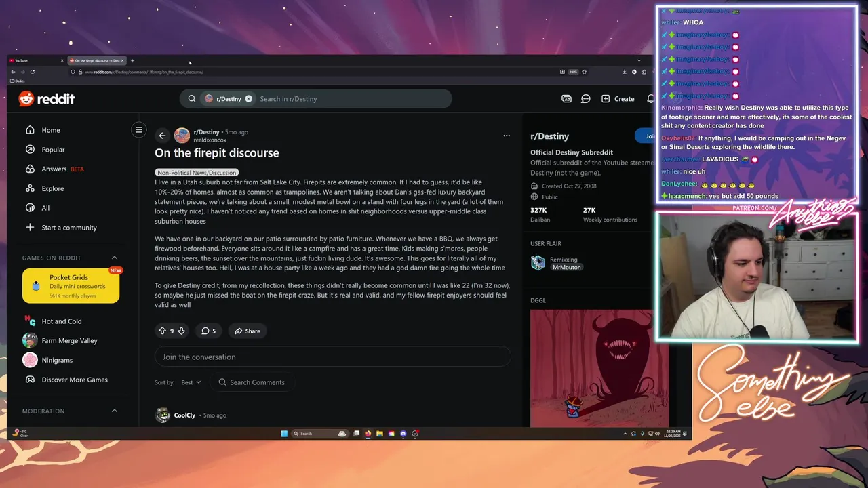Open the r/Destiny link in post header

[206, 132]
